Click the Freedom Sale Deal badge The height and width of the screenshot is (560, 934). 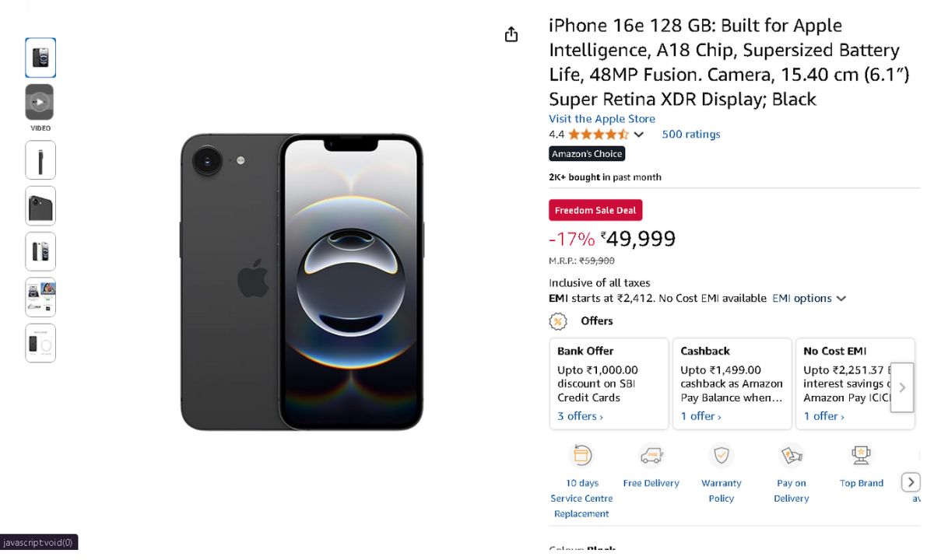click(595, 210)
